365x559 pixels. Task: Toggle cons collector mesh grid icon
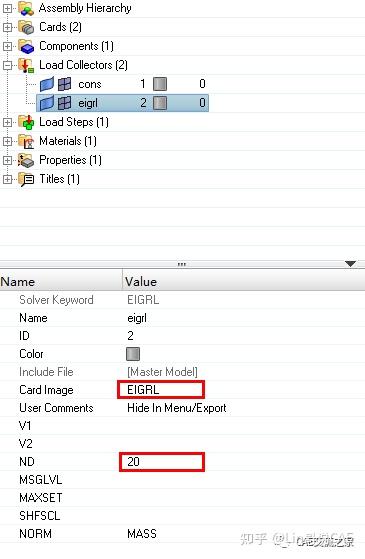pyautogui.click(x=65, y=84)
